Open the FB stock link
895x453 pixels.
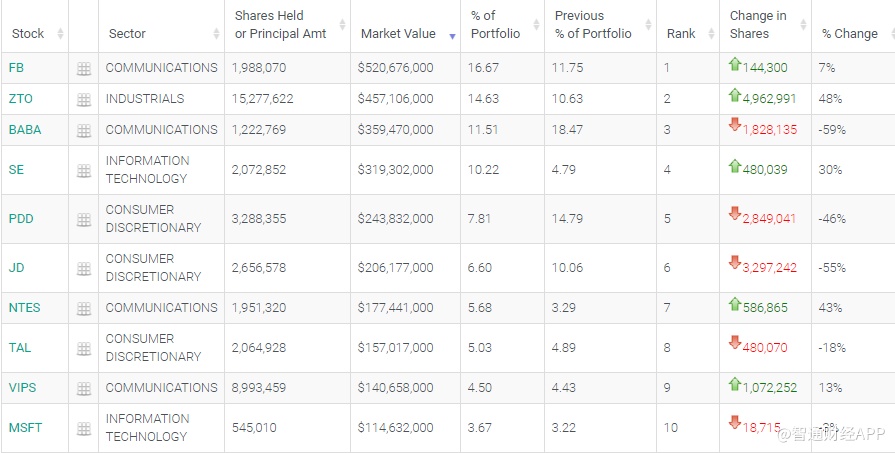coord(16,68)
